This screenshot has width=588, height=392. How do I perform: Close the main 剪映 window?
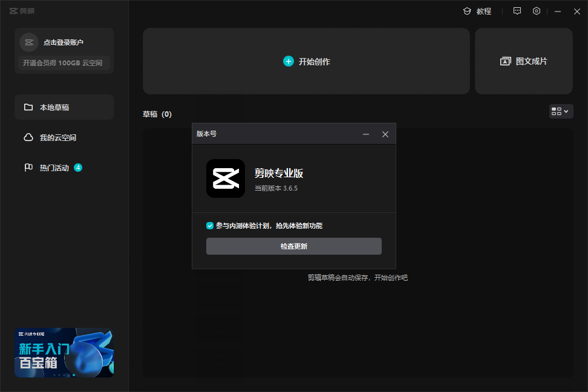(577, 11)
